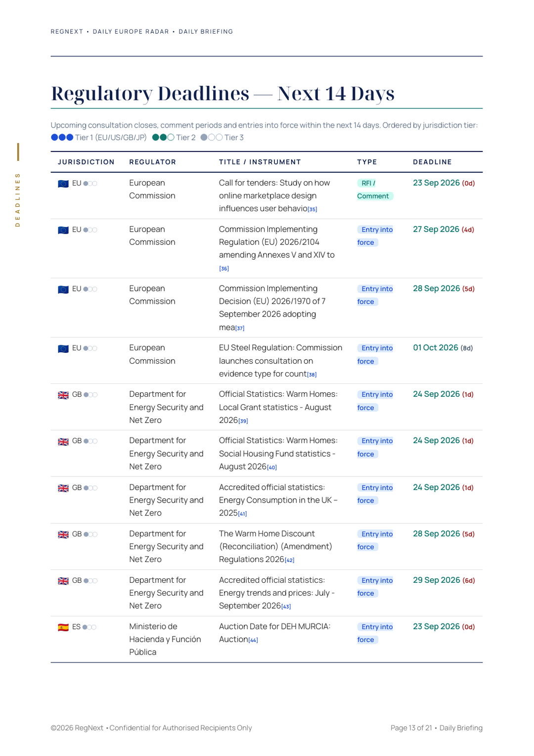Screen dimensions: 534x756
Task: Click the GB flag in the Warm Home Discount row
Action: (x=63, y=535)
